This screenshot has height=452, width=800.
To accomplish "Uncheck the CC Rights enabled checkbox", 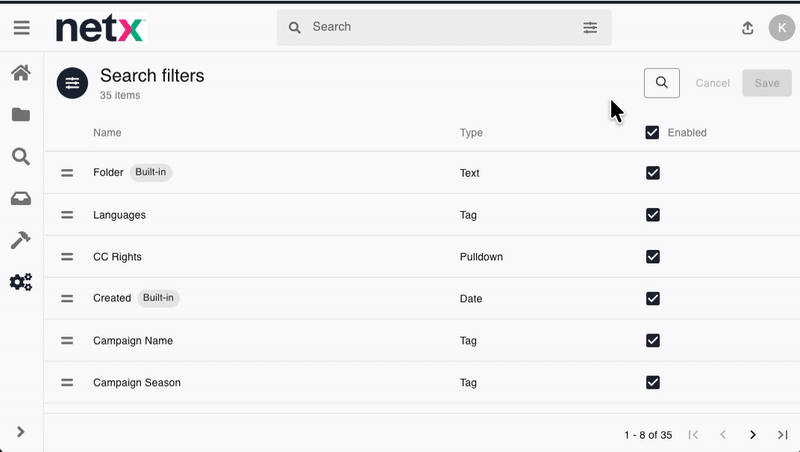I will 653,257.
